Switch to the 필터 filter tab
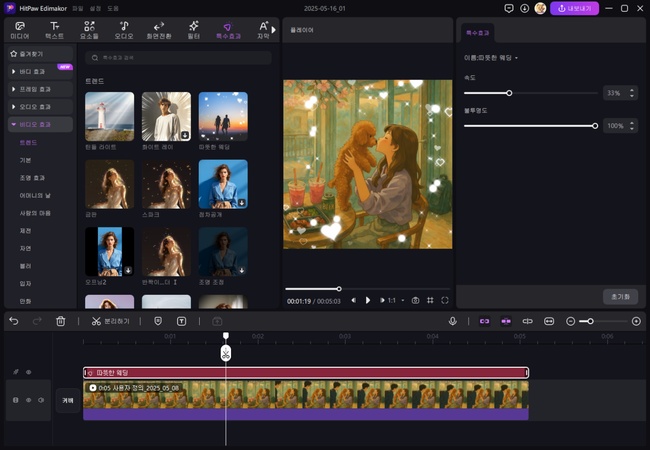The image size is (650, 450). coord(194,30)
